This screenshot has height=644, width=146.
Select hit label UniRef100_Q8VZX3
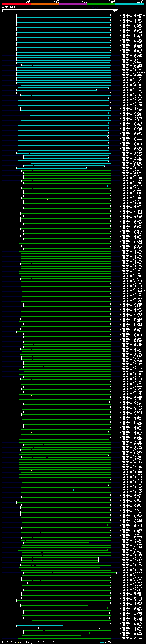click(x=131, y=170)
